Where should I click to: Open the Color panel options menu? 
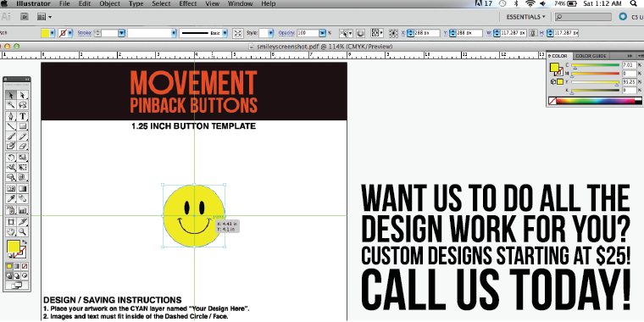[x=640, y=56]
